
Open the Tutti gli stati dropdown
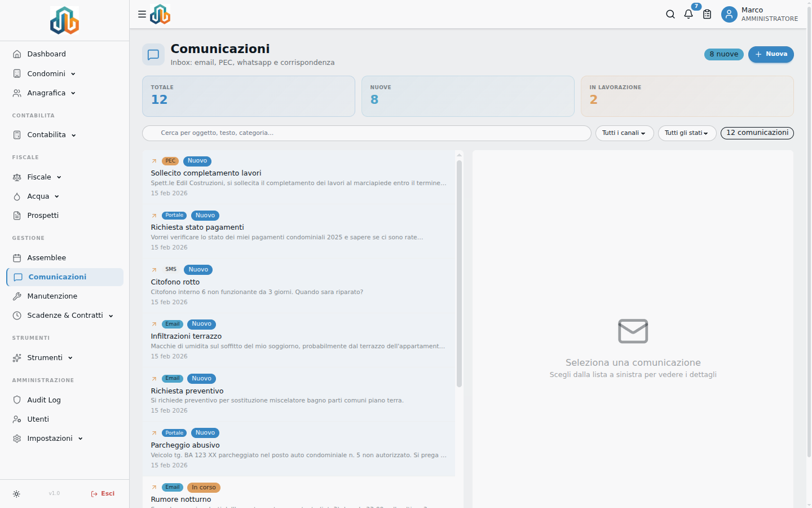687,133
